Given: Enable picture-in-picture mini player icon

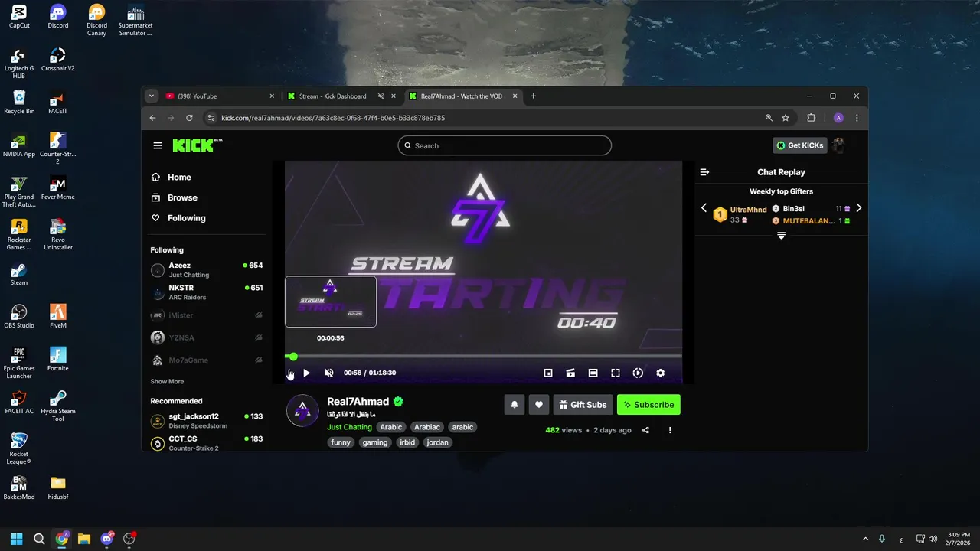Looking at the screenshot, I should tap(548, 373).
